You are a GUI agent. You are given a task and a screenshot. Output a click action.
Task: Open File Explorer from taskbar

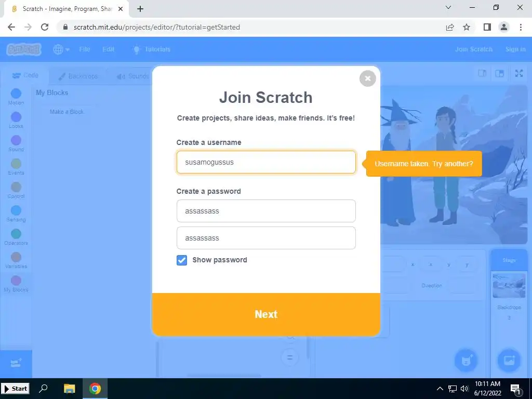(69, 389)
